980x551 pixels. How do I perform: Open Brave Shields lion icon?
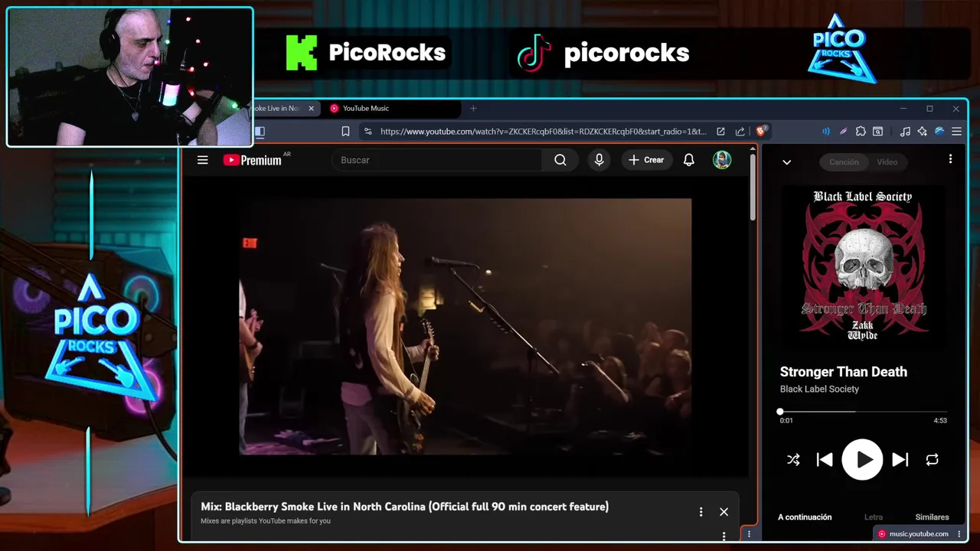761,131
